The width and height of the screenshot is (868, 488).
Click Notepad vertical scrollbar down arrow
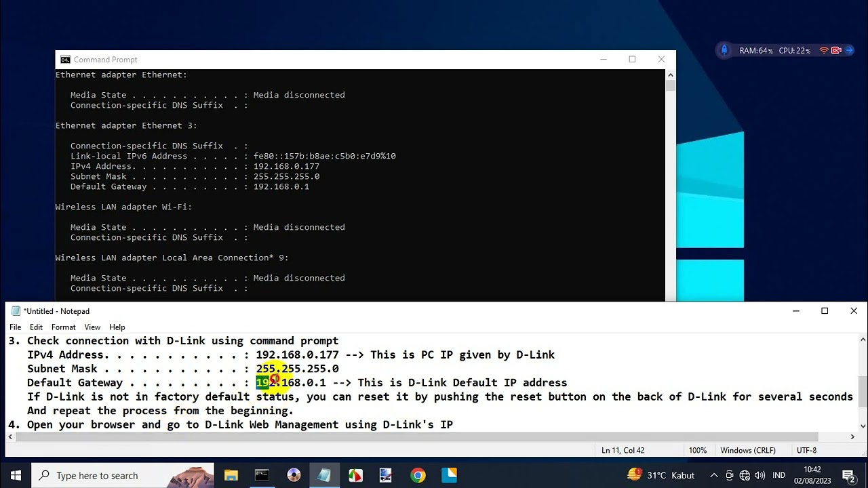(863, 426)
